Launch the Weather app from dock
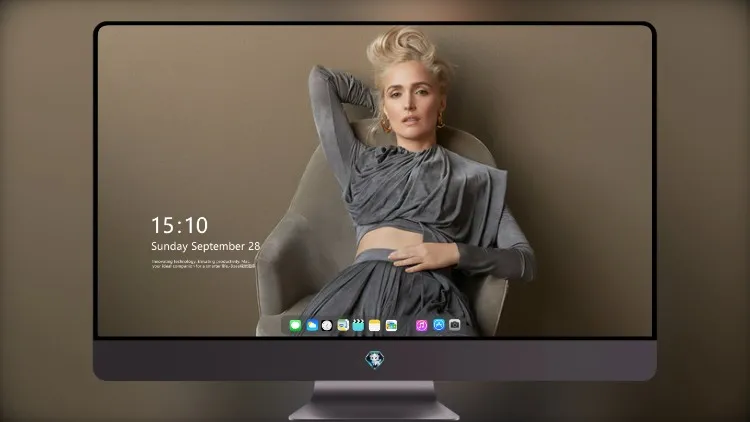750x422 pixels. (x=312, y=326)
